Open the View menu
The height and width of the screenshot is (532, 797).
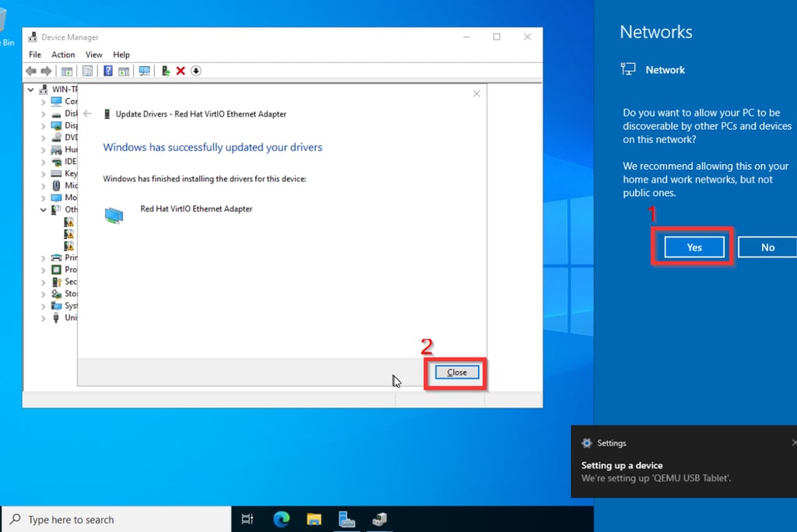click(x=93, y=54)
